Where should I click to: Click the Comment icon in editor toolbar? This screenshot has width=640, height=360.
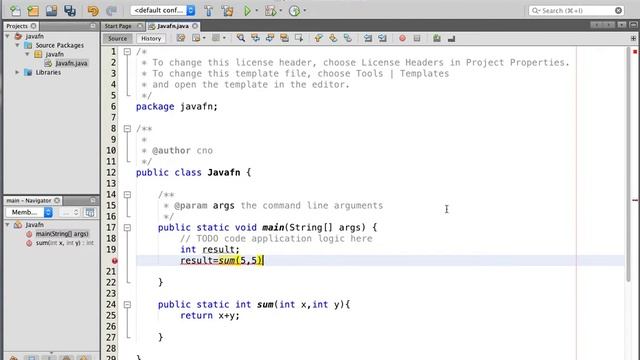437,38
